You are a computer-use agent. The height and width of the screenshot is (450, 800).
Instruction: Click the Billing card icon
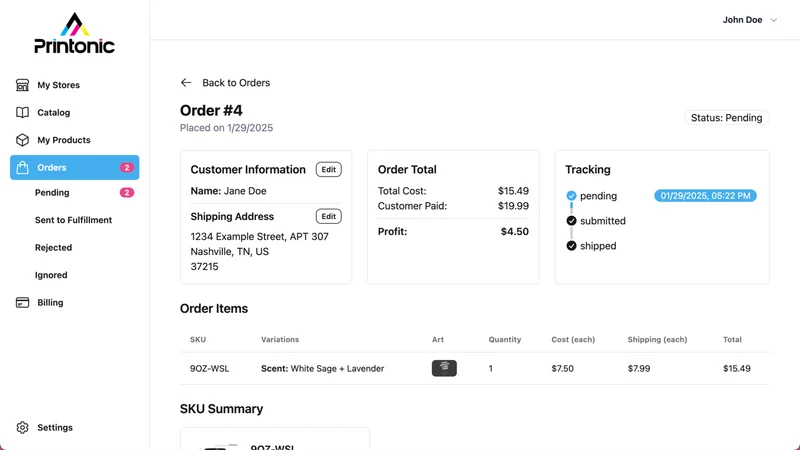pos(22,303)
